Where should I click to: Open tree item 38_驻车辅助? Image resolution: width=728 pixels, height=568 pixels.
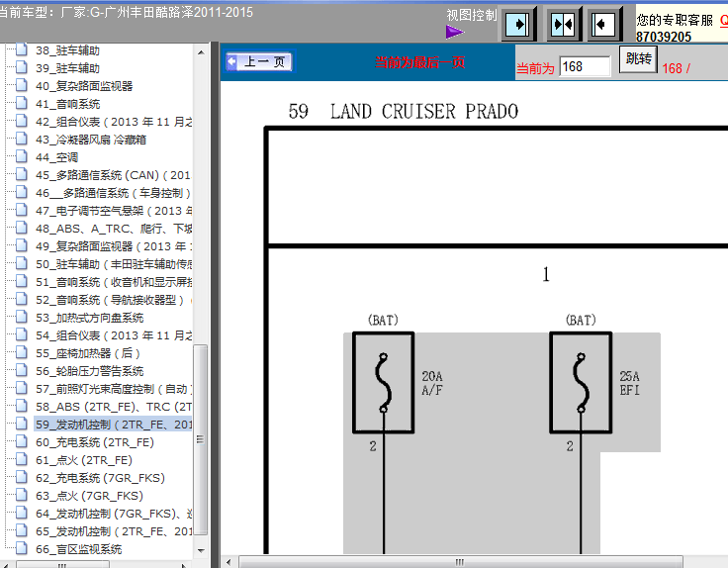68,50
